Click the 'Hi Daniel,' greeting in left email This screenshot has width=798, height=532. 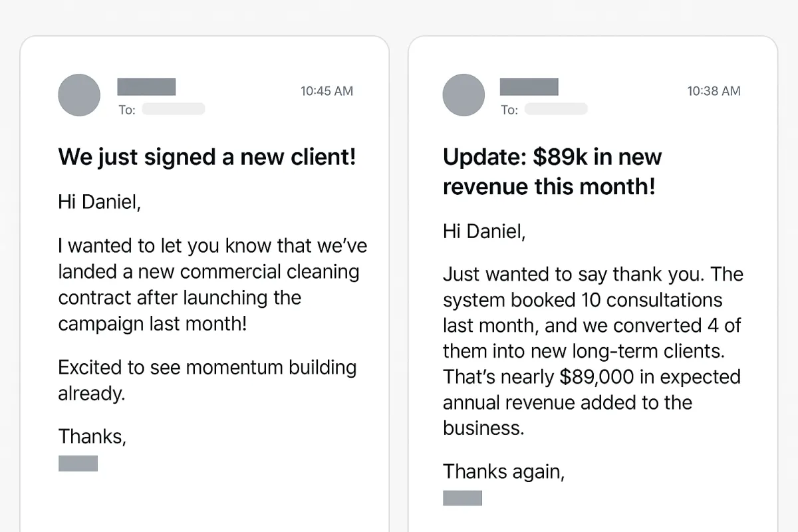point(100,203)
